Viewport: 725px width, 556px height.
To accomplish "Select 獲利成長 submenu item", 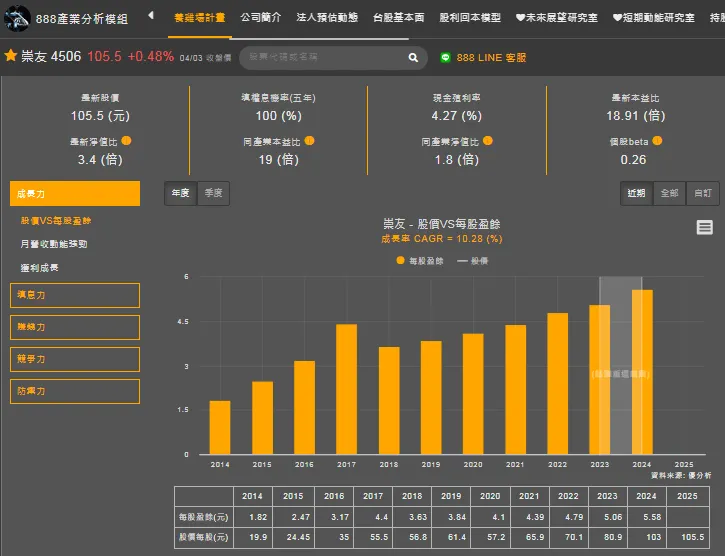I will 39,267.
